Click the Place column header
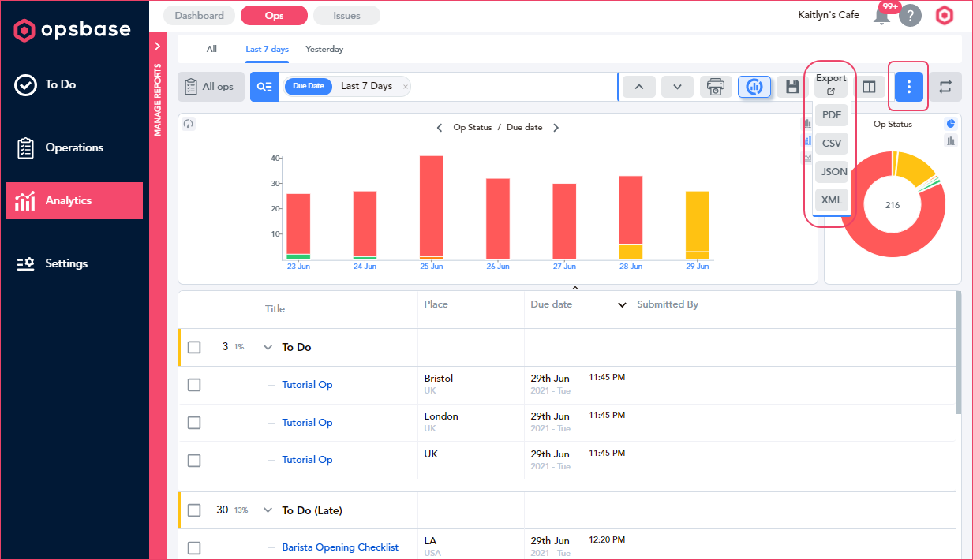Viewport: 973px width, 560px height. coord(436,304)
